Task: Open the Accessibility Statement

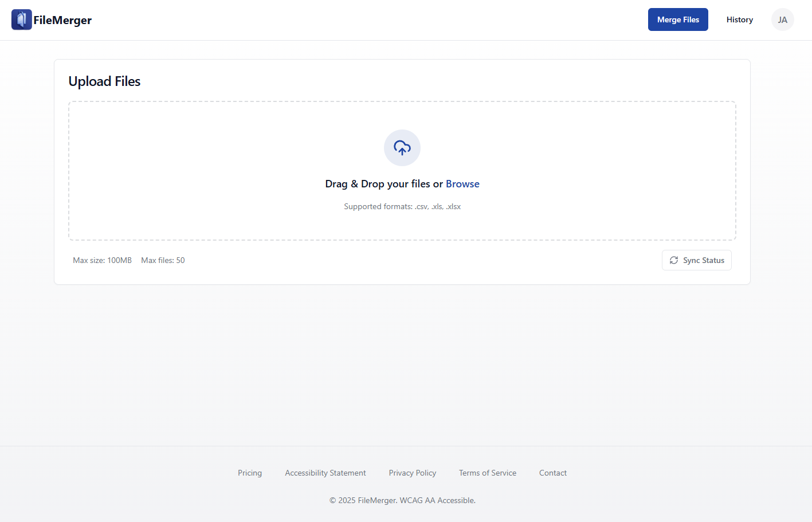Action: pos(325,473)
